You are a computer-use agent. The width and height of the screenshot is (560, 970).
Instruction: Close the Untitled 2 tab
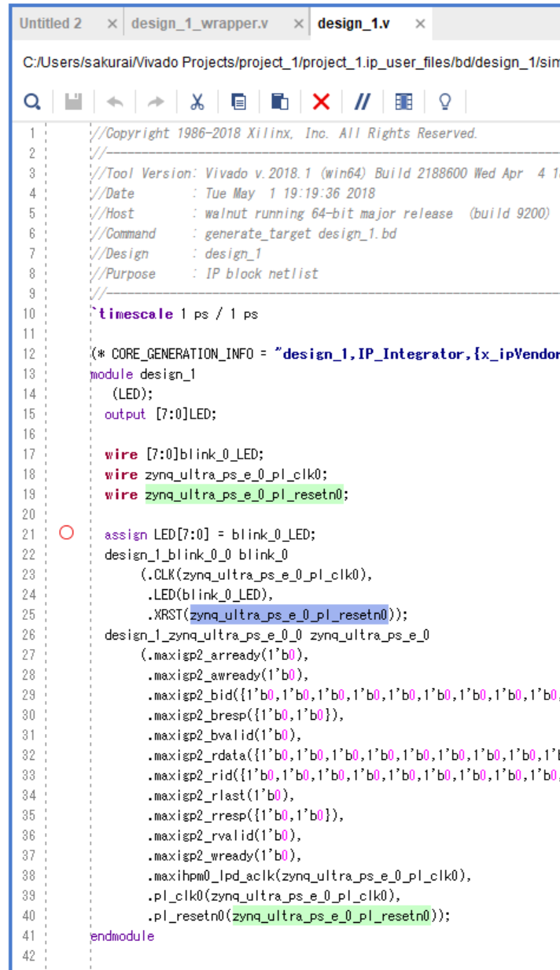pos(112,24)
